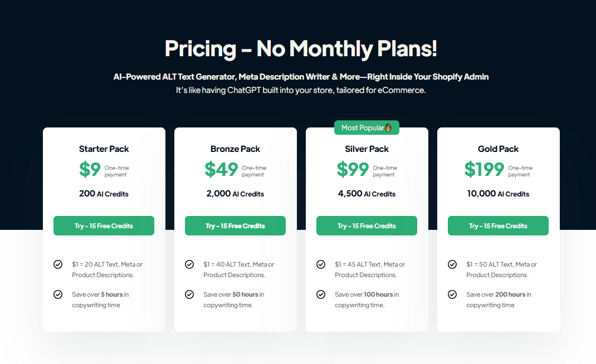Click Bronze Pack checkmark icon beside $1 = 40 ALT Text

click(189, 264)
